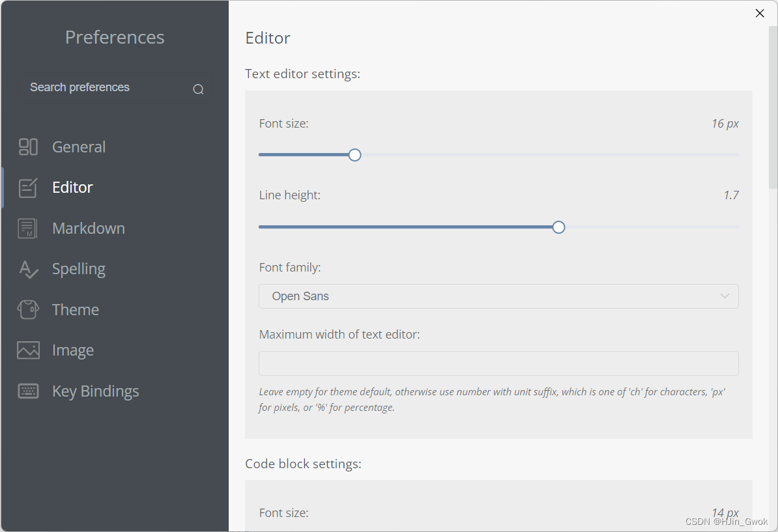The image size is (778, 532).
Task: Close the Preferences window
Action: 760,13
